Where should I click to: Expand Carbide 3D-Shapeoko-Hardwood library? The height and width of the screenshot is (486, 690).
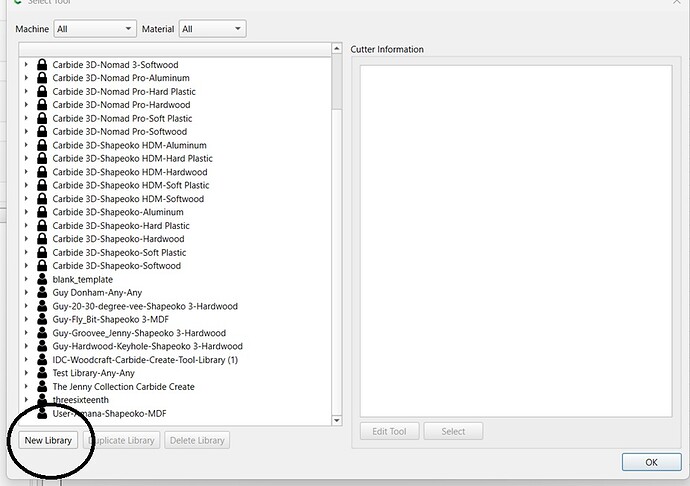(x=26, y=239)
